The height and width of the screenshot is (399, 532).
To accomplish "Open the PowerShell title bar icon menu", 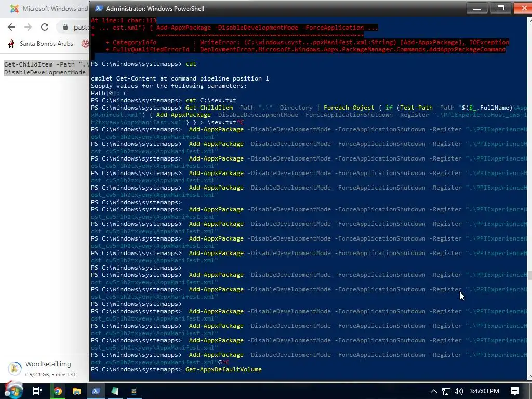I will (x=99, y=8).
